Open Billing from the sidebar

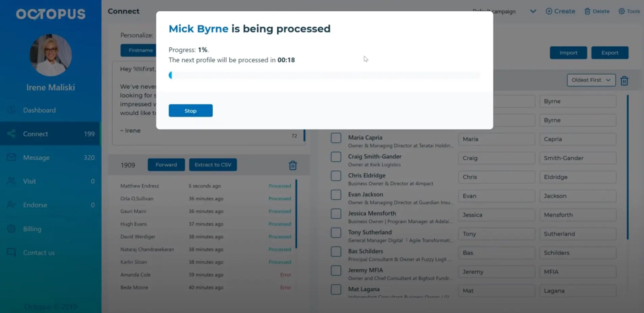pyautogui.click(x=32, y=229)
